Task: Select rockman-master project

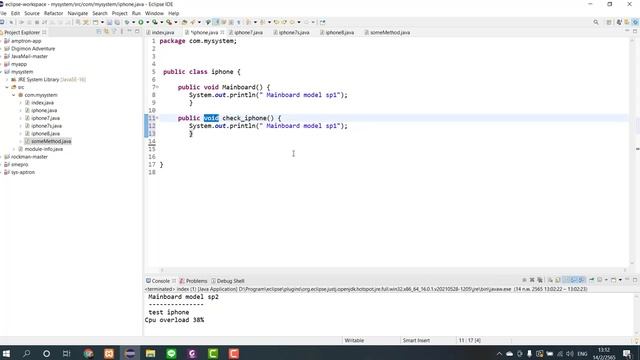Action: point(29,157)
